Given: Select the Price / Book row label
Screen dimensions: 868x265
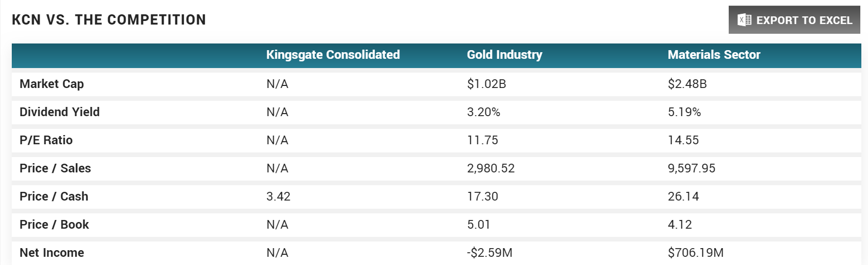Looking at the screenshot, I should pyautogui.click(x=54, y=225).
